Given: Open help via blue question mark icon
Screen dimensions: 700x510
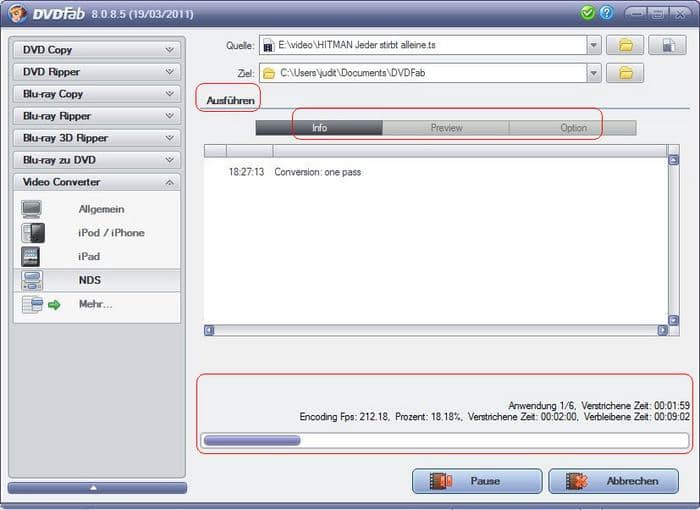Looking at the screenshot, I should (x=606, y=13).
